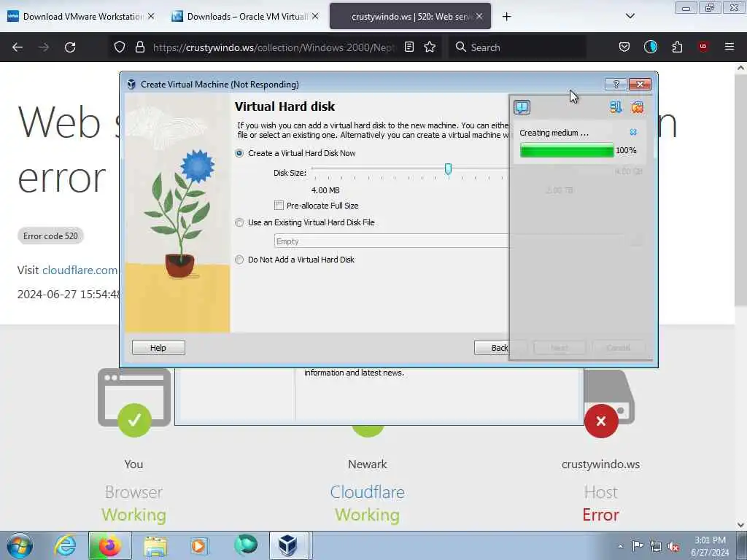Click the Cloudflare text under Newark
747x560 pixels.
pos(368,492)
